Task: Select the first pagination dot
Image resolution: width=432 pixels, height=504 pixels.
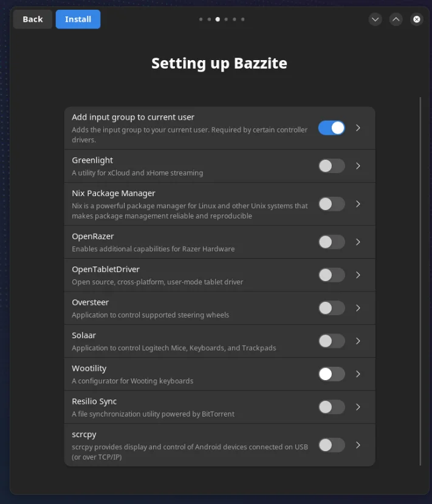Action: pyautogui.click(x=201, y=19)
